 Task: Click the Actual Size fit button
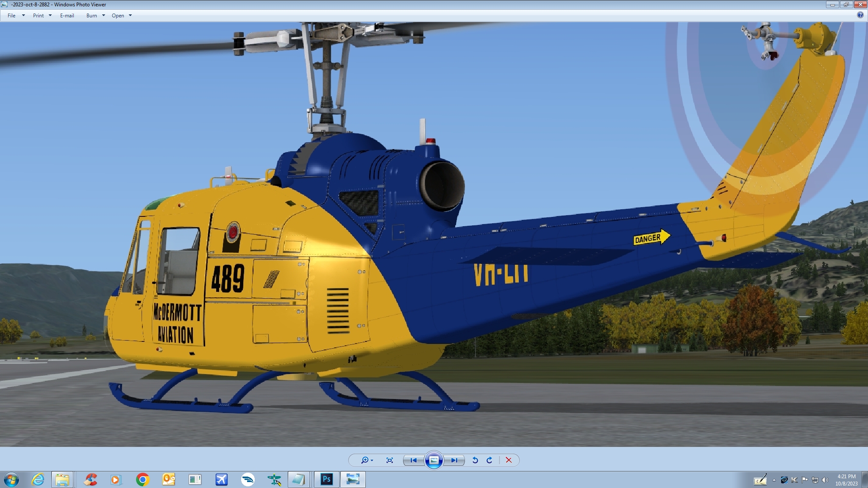coord(389,460)
